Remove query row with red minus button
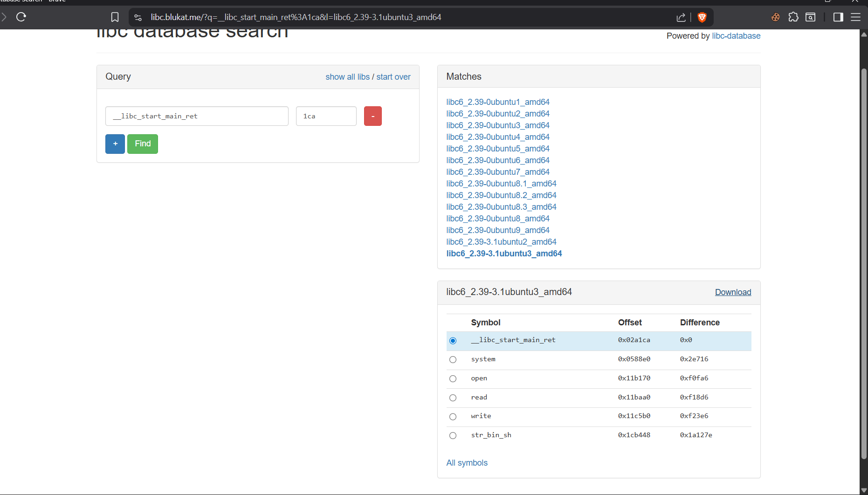Image resolution: width=868 pixels, height=495 pixels. pos(372,116)
